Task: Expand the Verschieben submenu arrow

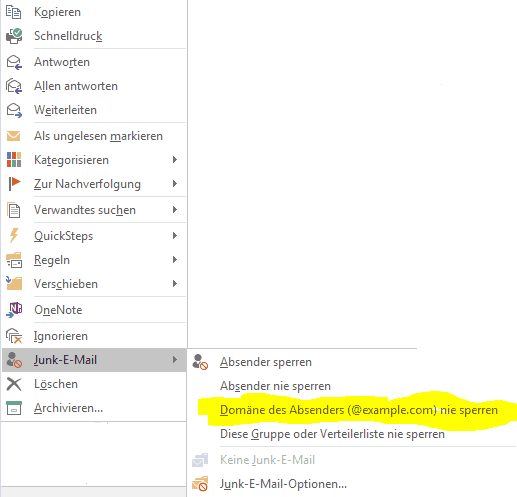Action: point(175,284)
